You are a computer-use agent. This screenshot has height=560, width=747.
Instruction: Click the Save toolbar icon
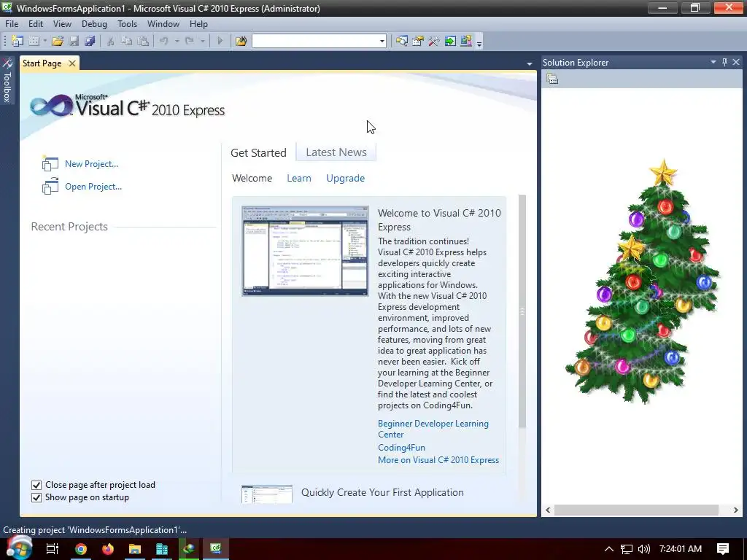click(74, 42)
